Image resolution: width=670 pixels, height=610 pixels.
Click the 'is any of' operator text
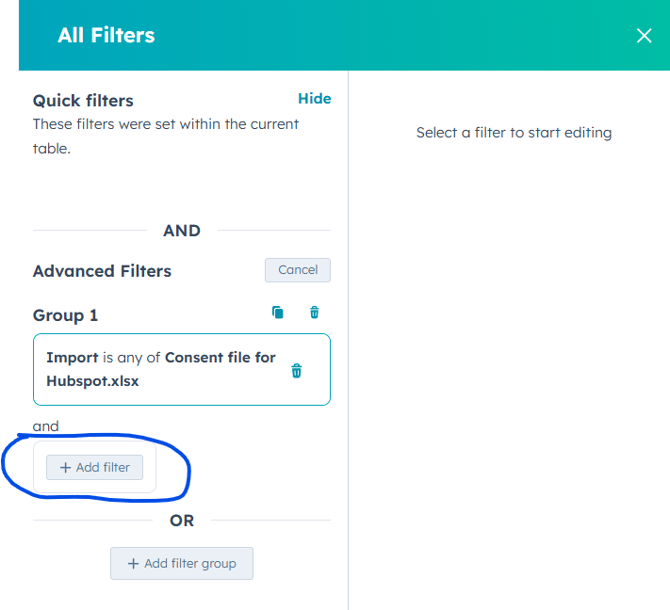coord(132,358)
